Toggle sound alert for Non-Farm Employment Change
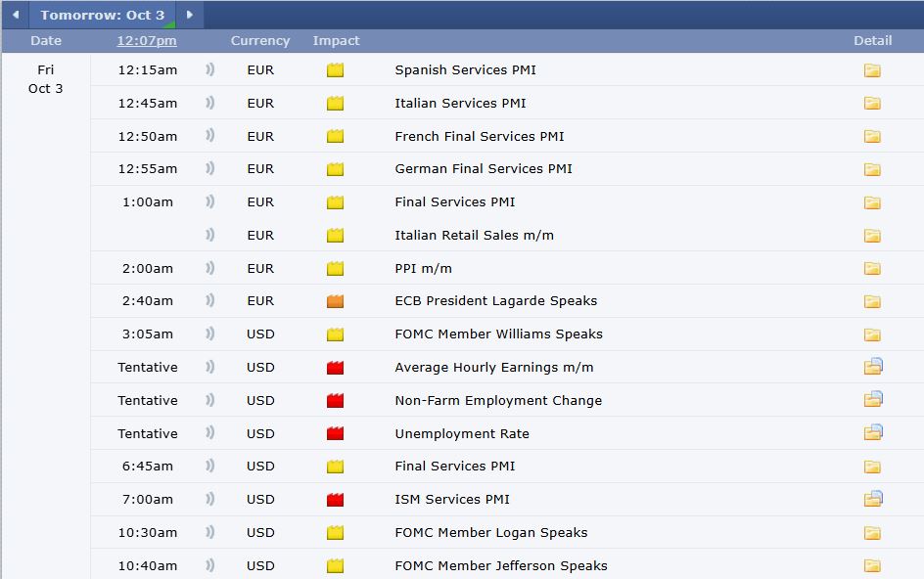This screenshot has width=924, height=579. [x=209, y=400]
